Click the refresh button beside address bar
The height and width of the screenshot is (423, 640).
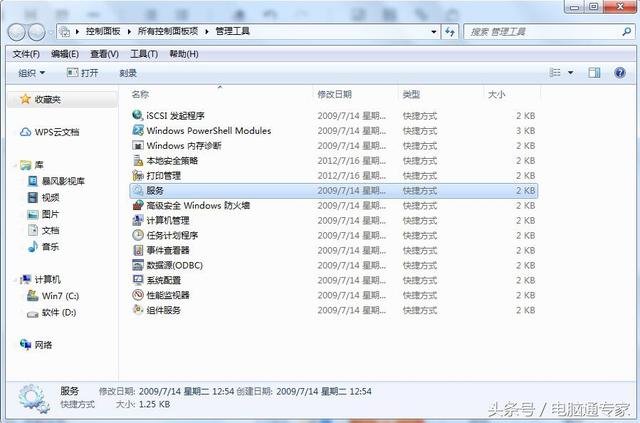tap(450, 31)
